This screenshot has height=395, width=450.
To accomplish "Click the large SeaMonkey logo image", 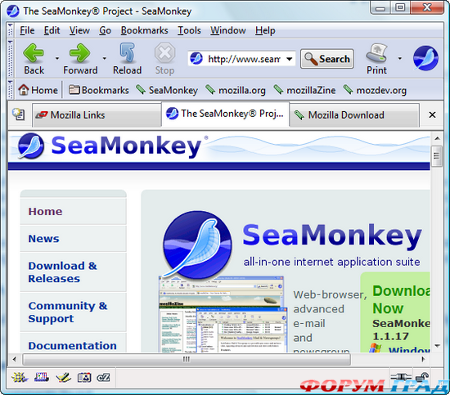I will (x=197, y=244).
